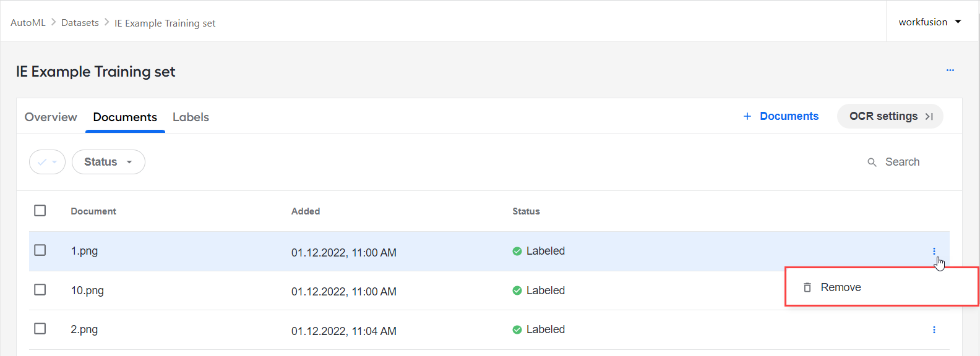This screenshot has width=980, height=356.
Task: Switch to the Overview tab
Action: [51, 117]
